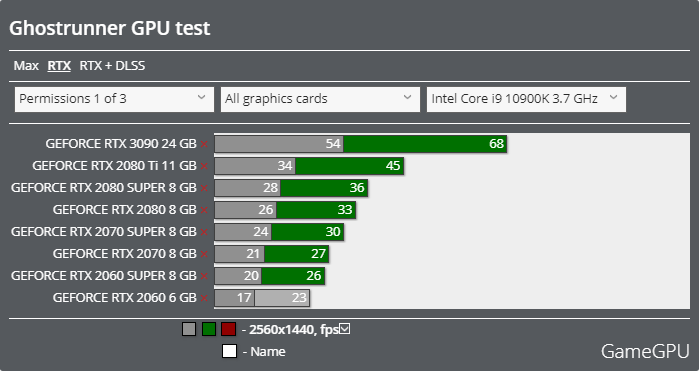Remove GEFORCE RTX 2080 Ti 11 GB entry
Screen dimensions: 699x371
(x=204, y=166)
